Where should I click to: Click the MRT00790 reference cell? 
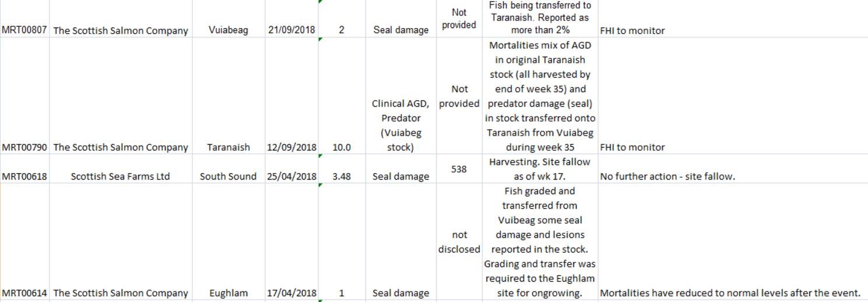(x=24, y=147)
